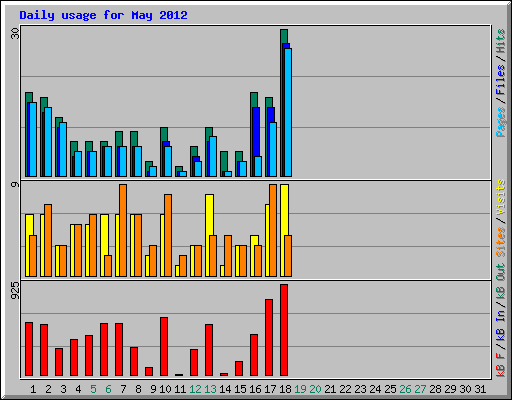Click day '22' on the date axis
The height and width of the screenshot is (400, 512).
tap(345, 389)
